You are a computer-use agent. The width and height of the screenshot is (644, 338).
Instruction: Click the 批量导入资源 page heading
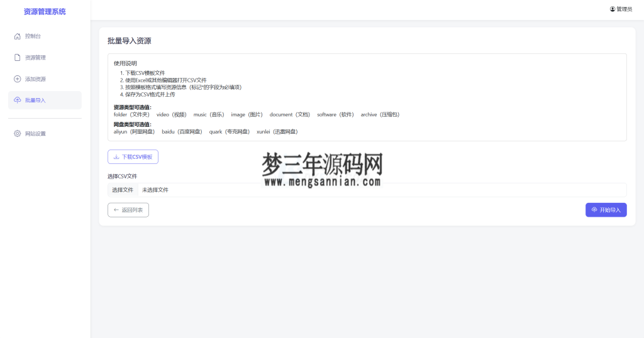point(130,41)
